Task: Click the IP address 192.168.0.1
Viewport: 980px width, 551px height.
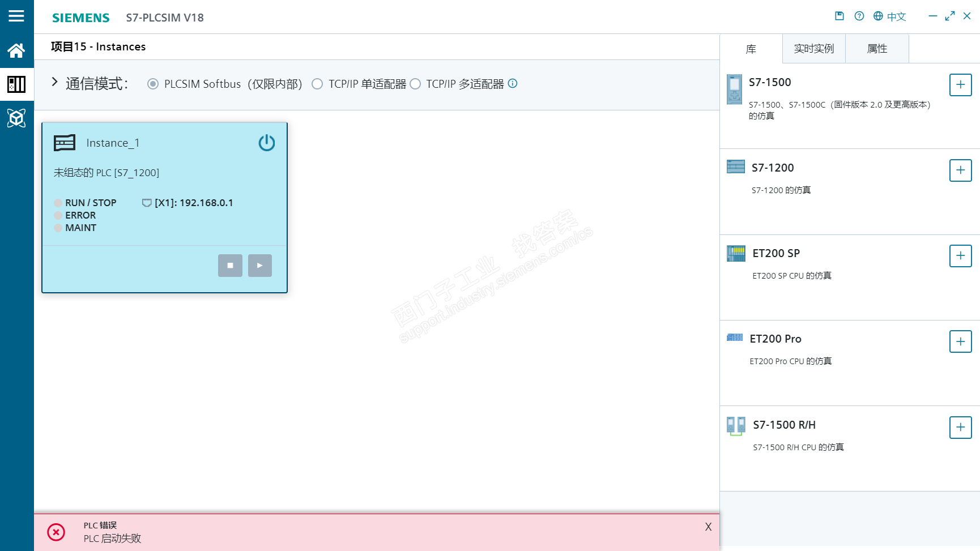Action: (x=206, y=203)
